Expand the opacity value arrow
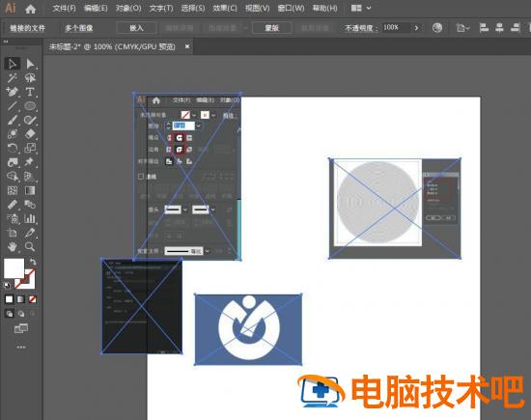 click(x=416, y=28)
